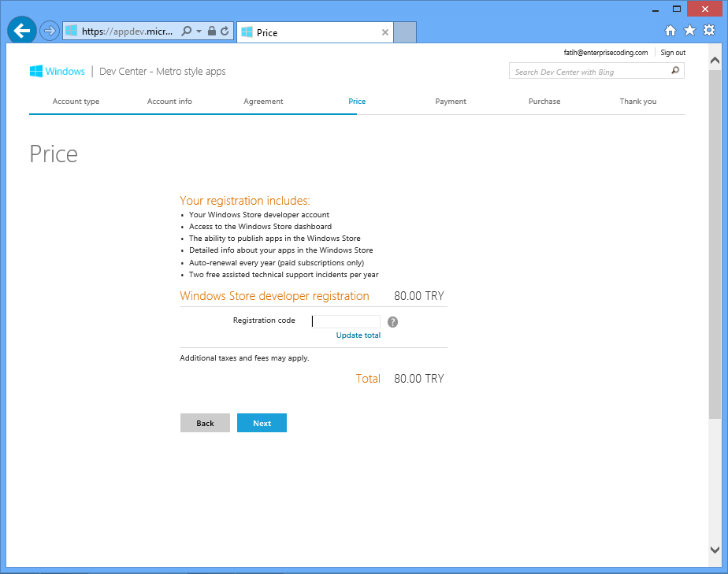The height and width of the screenshot is (574, 728).
Task: Close the browser window
Action: pyautogui.click(x=705, y=9)
